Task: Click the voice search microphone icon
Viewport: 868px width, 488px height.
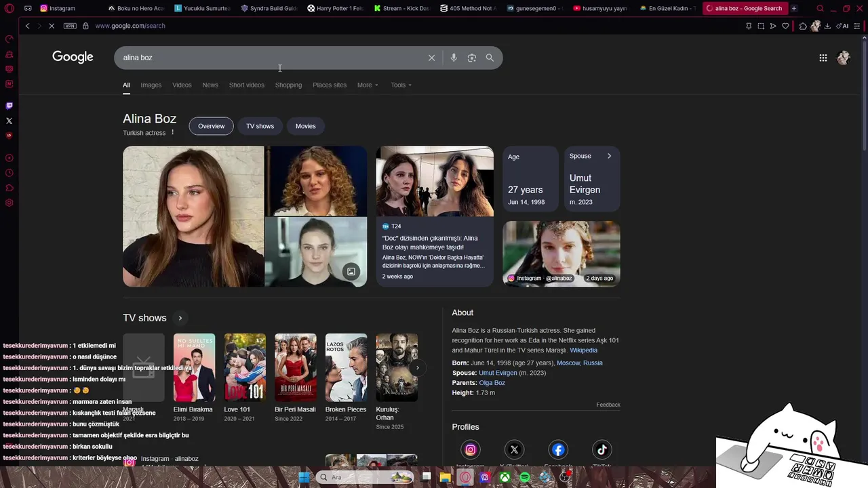Action: pos(454,58)
